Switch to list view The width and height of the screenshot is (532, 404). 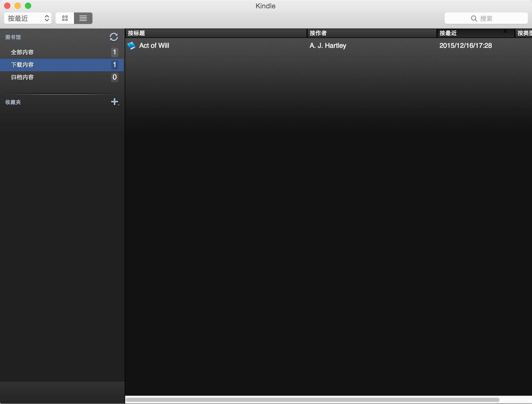pos(83,18)
